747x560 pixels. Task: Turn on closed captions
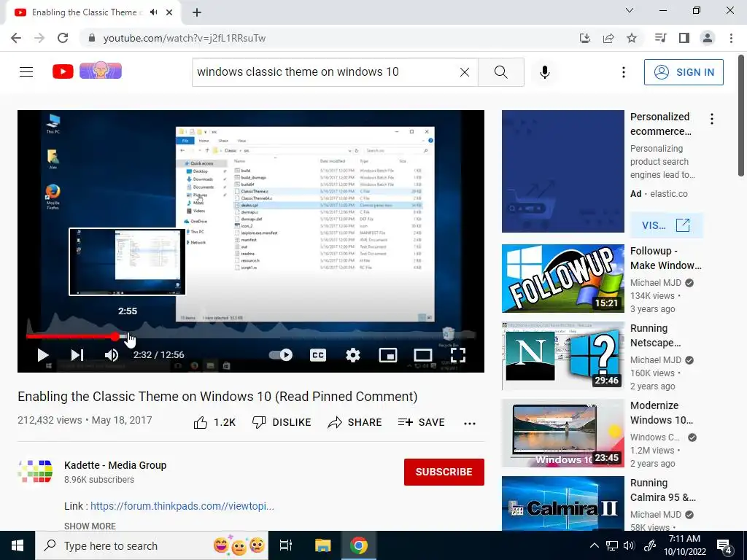[x=318, y=355]
